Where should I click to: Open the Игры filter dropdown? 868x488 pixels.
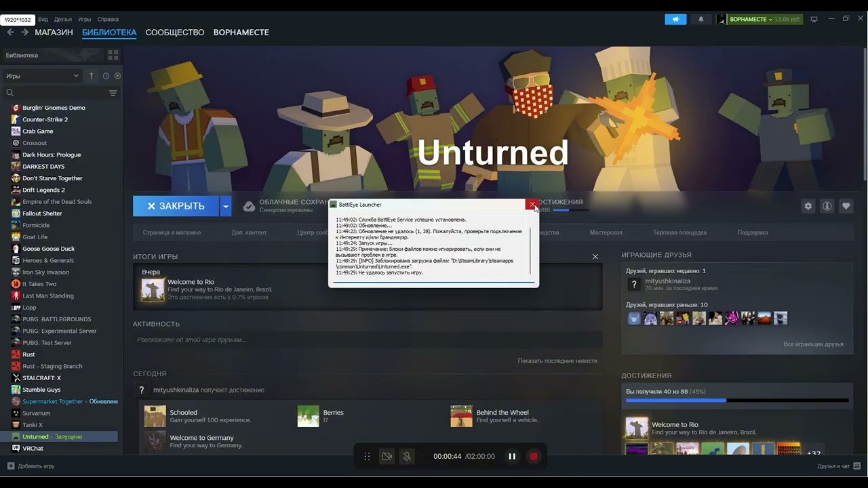[42, 76]
